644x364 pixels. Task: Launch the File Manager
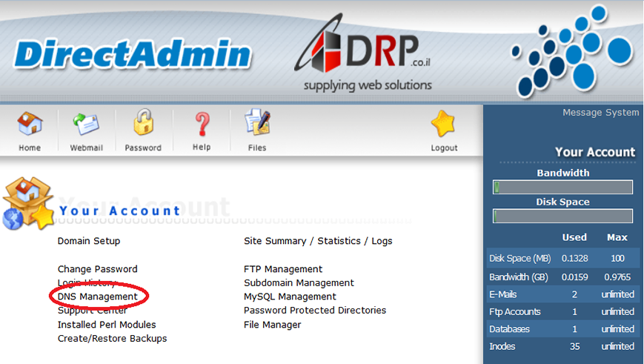pos(273,325)
